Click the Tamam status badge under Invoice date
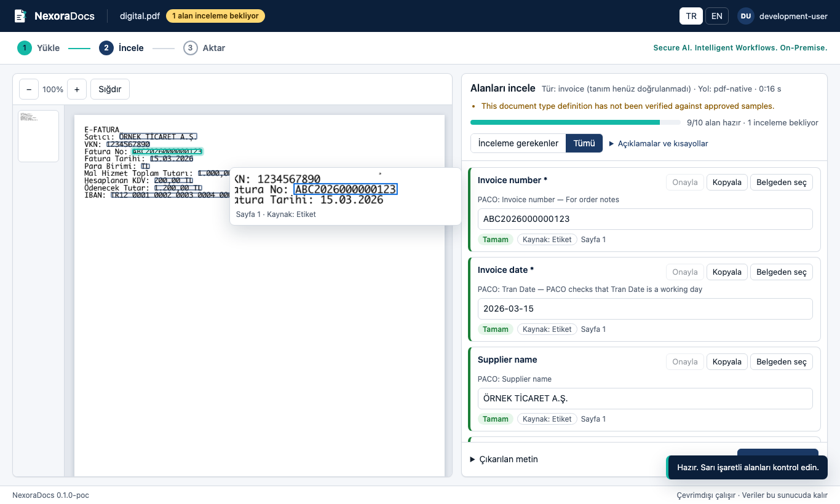This screenshot has height=504, width=840. pyautogui.click(x=495, y=329)
